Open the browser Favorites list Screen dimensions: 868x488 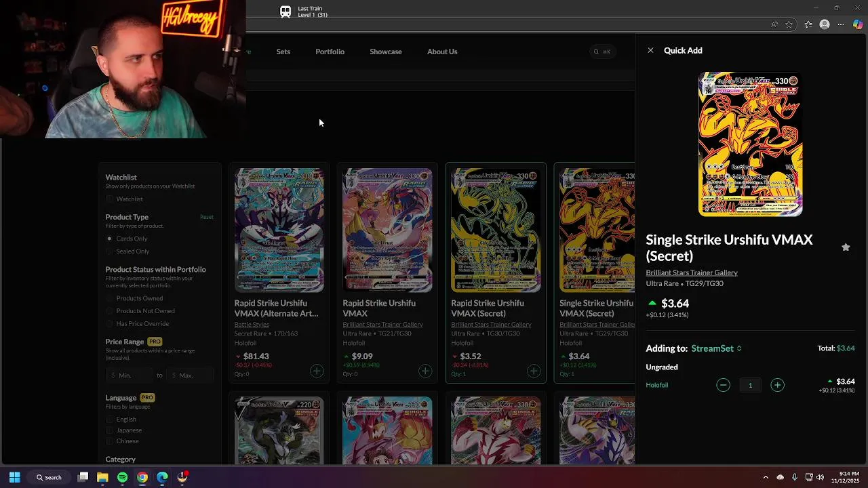808,24
